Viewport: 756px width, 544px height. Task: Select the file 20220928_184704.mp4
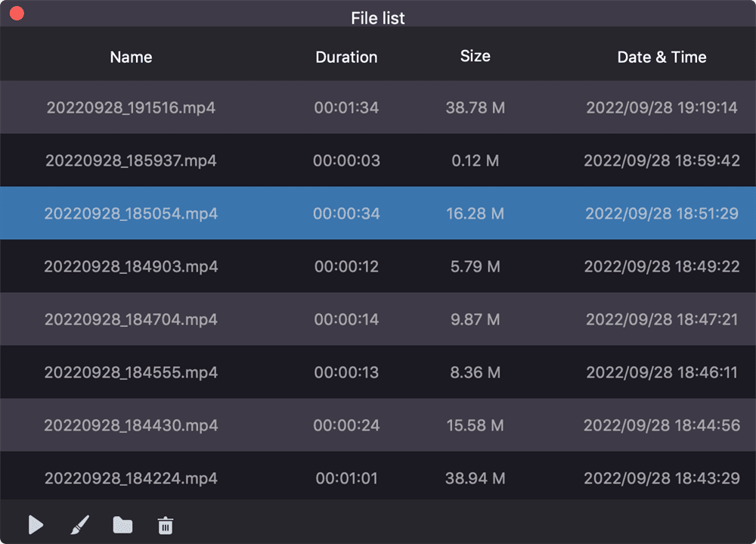point(130,319)
